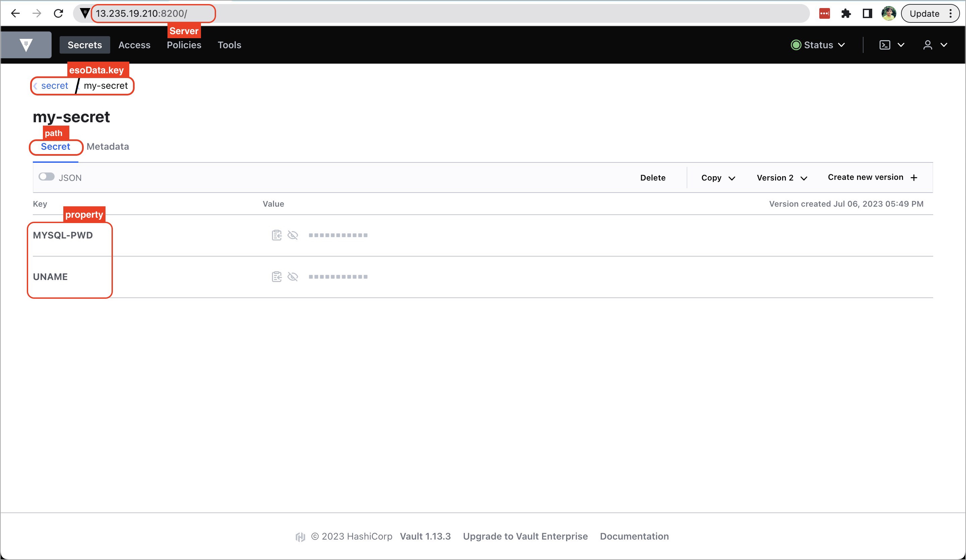This screenshot has width=966, height=560.
Task: Open the user profile menu icon
Action: [x=927, y=45]
